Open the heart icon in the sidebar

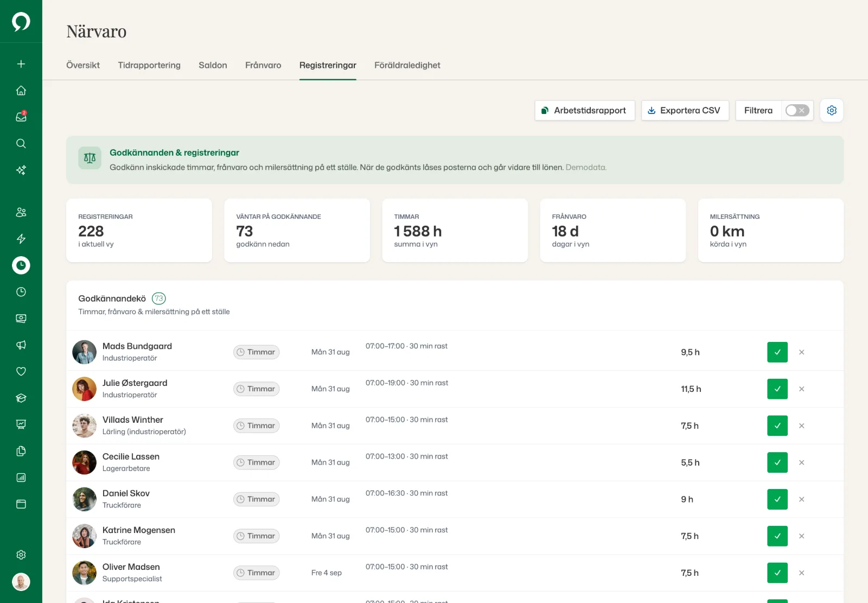(x=21, y=371)
